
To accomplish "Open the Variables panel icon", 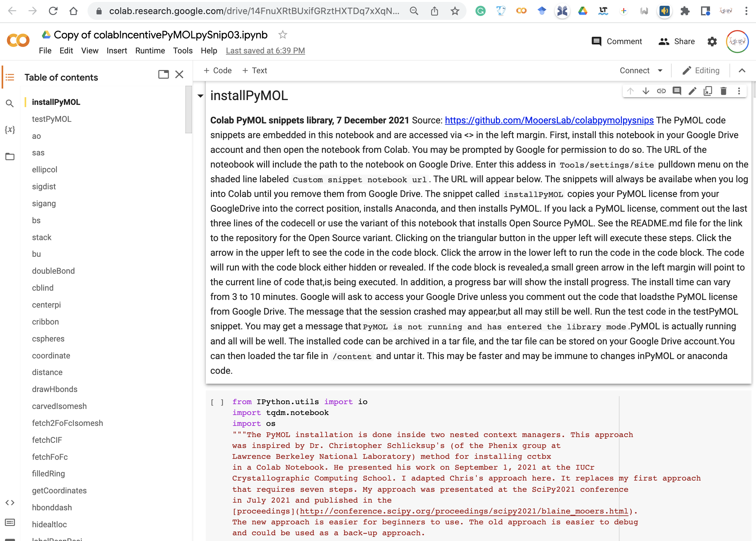I will click(10, 129).
